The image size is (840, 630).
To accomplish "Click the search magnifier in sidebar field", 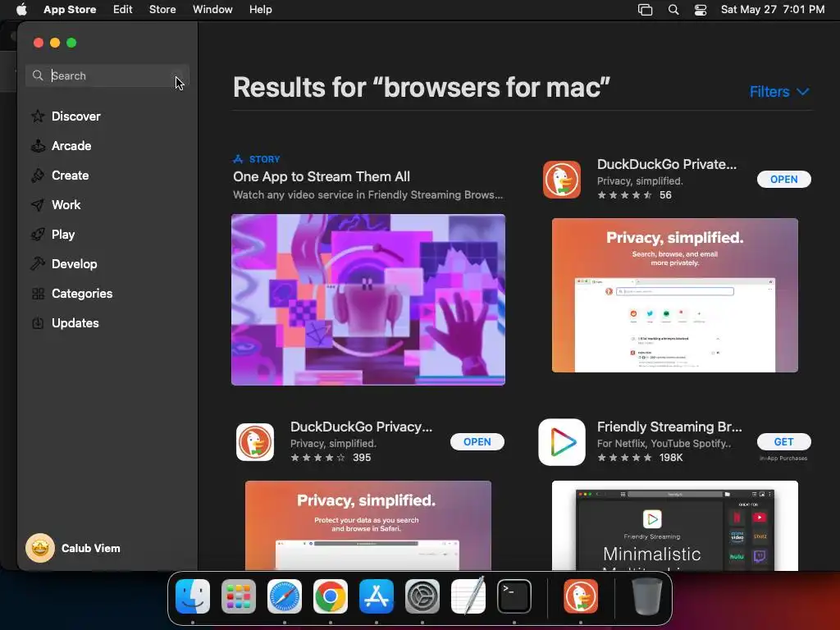I will (x=38, y=75).
